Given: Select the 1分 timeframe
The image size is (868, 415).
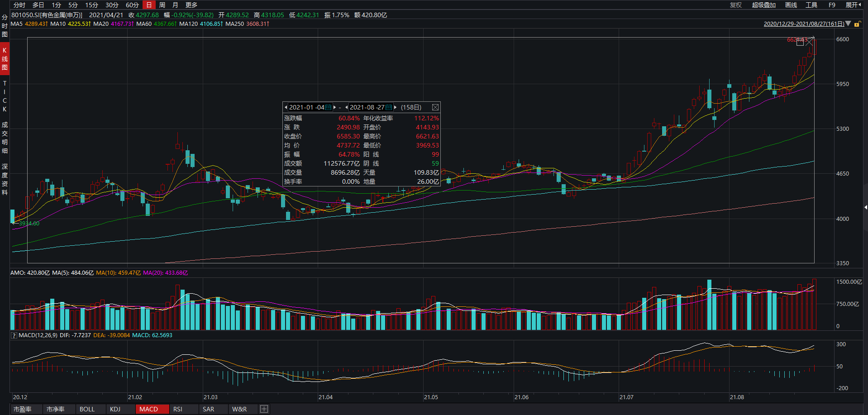Looking at the screenshot, I should tap(56, 5).
